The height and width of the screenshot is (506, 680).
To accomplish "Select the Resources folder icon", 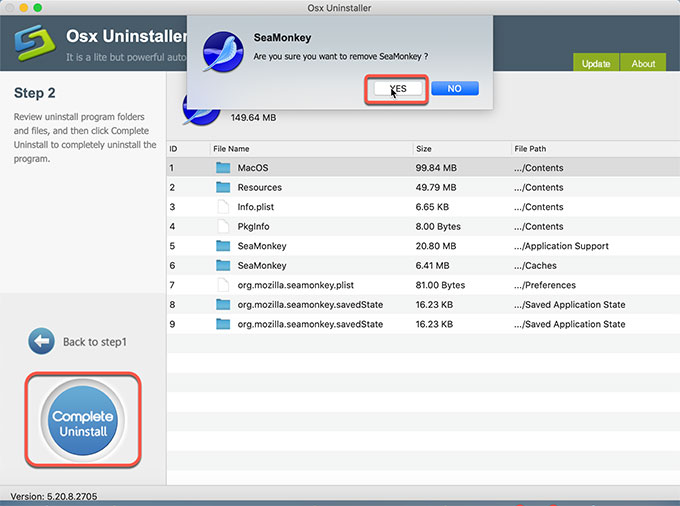I will pyautogui.click(x=223, y=187).
